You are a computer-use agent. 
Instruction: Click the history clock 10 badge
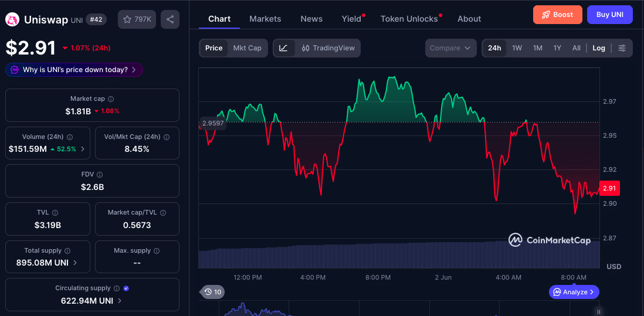tap(213, 292)
